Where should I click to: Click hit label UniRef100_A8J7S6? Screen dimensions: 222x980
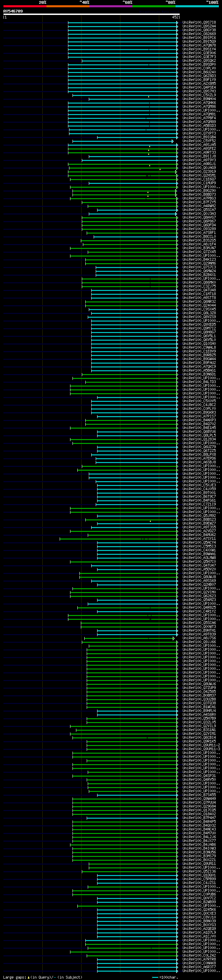click(x=199, y=638)
